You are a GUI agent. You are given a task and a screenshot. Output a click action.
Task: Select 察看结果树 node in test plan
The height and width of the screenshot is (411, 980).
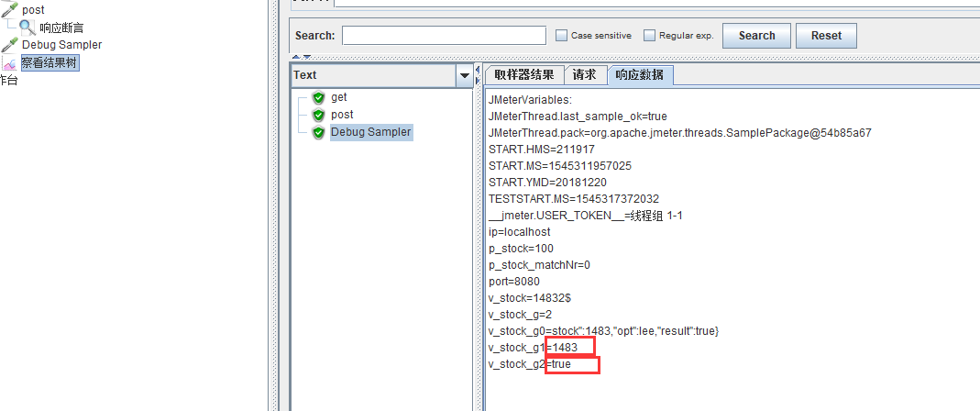point(50,62)
